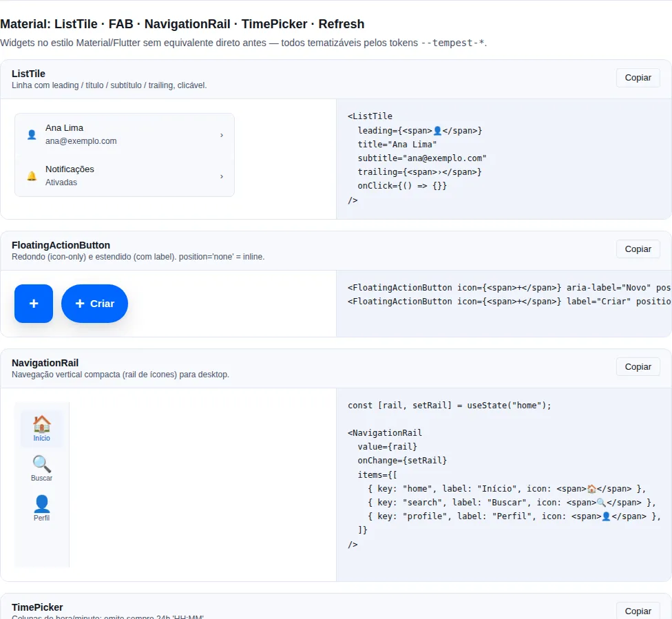
Task: Select the Perfil person icon in the rail
Action: 41,504
